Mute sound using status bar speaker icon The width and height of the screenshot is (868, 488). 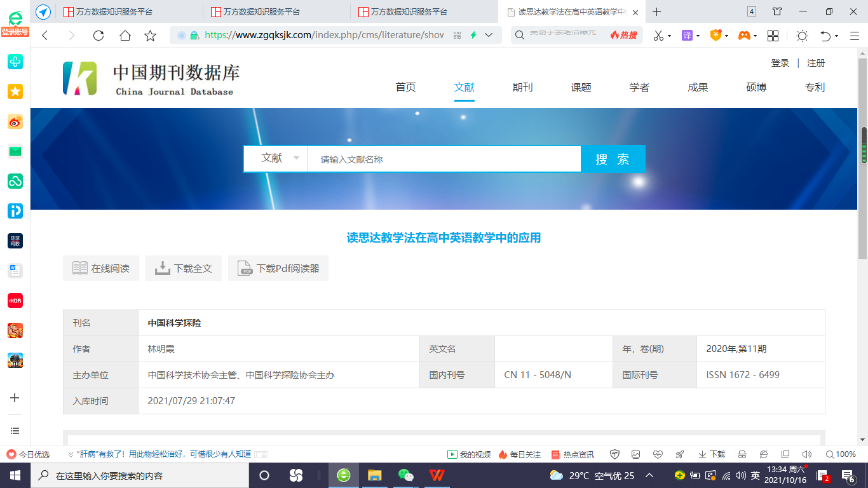click(x=806, y=454)
